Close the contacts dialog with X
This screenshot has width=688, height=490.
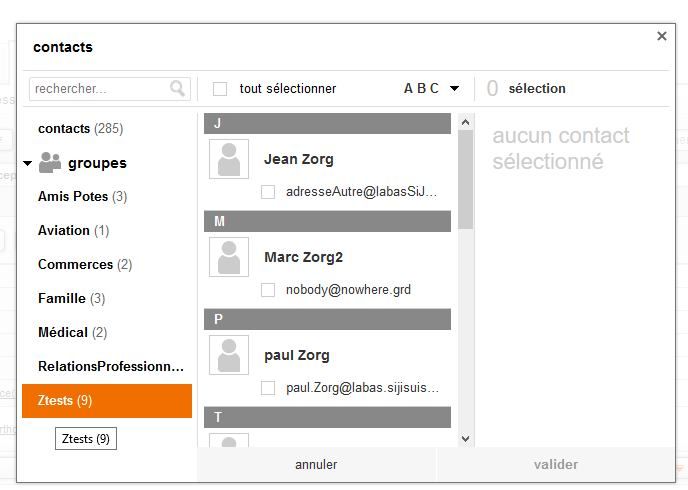click(661, 36)
